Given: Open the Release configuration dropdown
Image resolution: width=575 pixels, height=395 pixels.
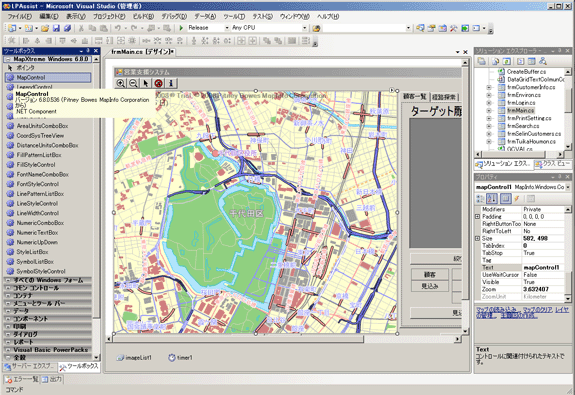Looking at the screenshot, I should click(227, 28).
